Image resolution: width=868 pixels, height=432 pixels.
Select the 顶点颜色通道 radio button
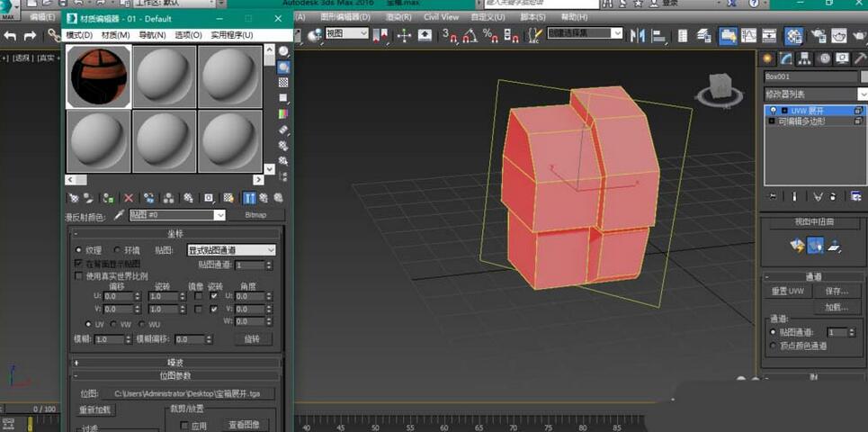[773, 346]
